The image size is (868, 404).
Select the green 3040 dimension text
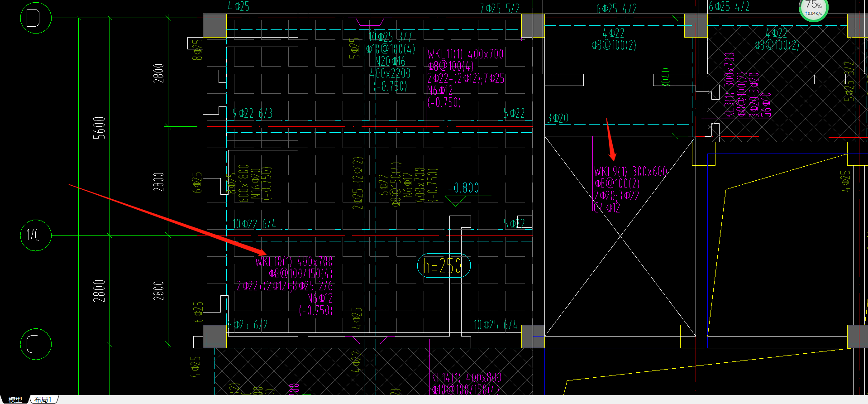[x=665, y=77]
